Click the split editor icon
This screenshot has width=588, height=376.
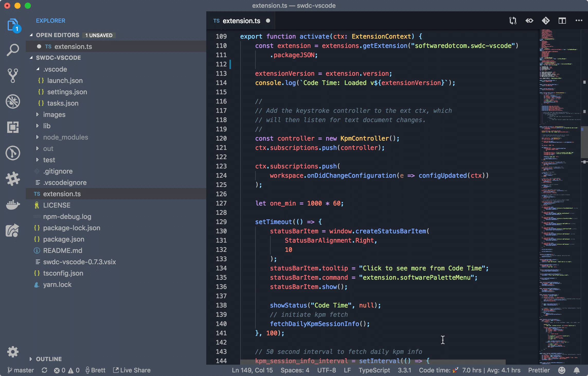562,21
